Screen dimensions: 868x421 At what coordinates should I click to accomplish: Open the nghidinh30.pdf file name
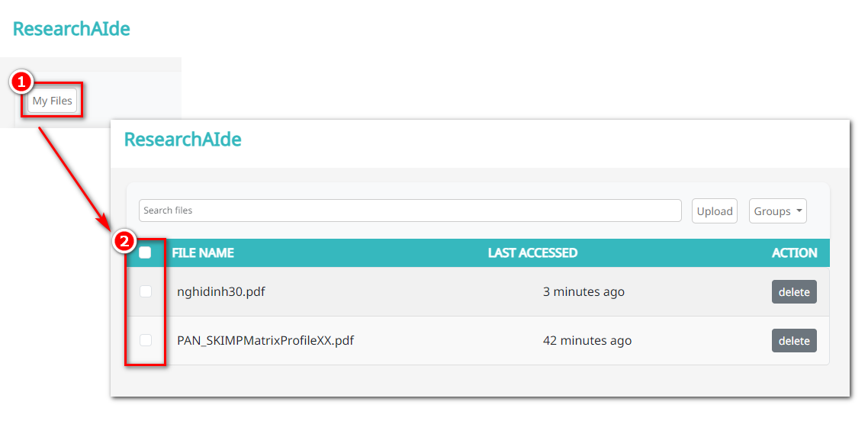[221, 291]
